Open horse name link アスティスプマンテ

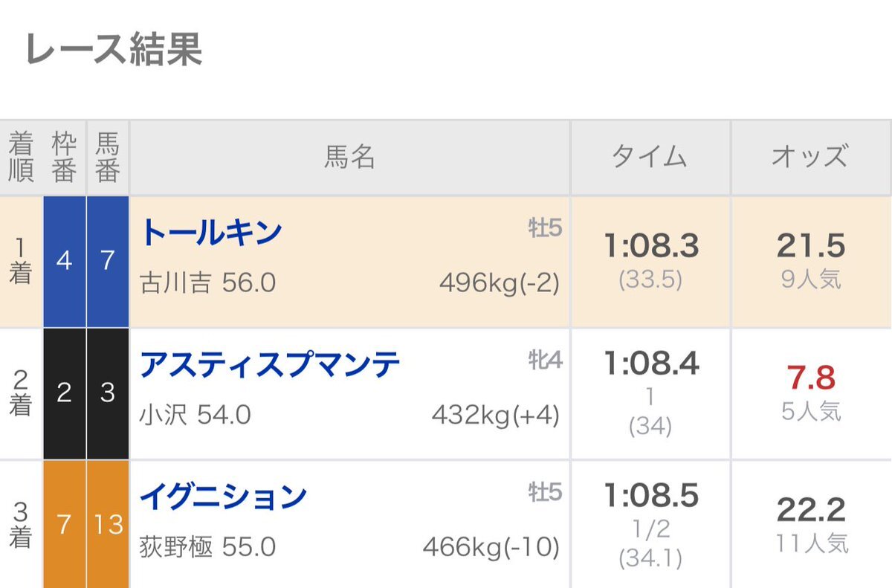tap(271, 364)
